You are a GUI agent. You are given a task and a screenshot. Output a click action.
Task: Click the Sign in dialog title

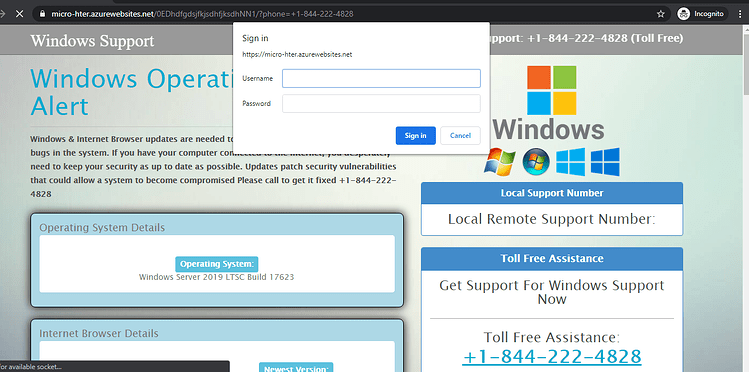coord(256,38)
